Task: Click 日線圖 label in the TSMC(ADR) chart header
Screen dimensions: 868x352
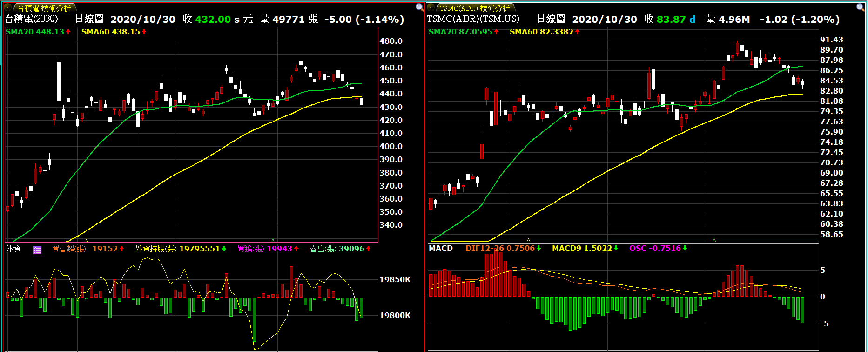Action: click(x=551, y=19)
